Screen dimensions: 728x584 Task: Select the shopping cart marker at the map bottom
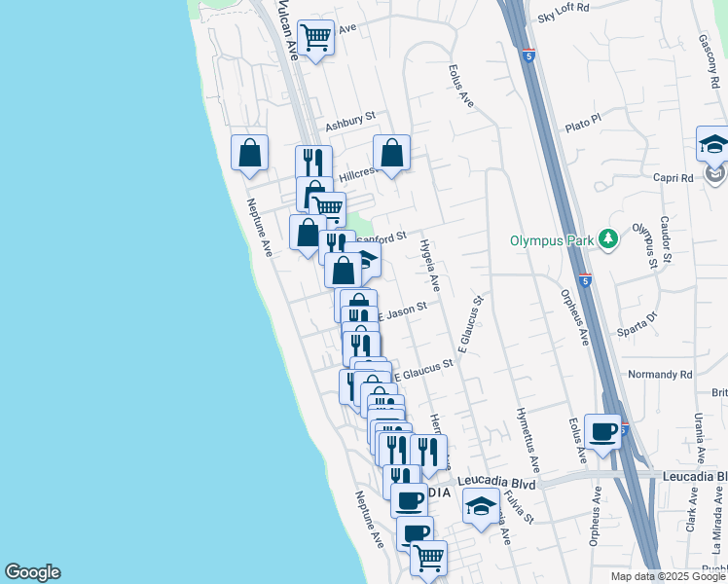(428, 559)
